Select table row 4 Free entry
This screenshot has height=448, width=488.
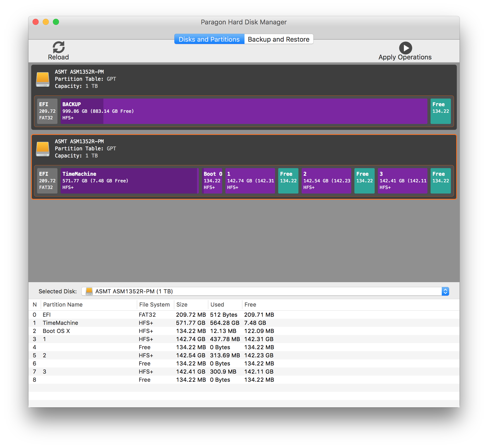coord(244,347)
